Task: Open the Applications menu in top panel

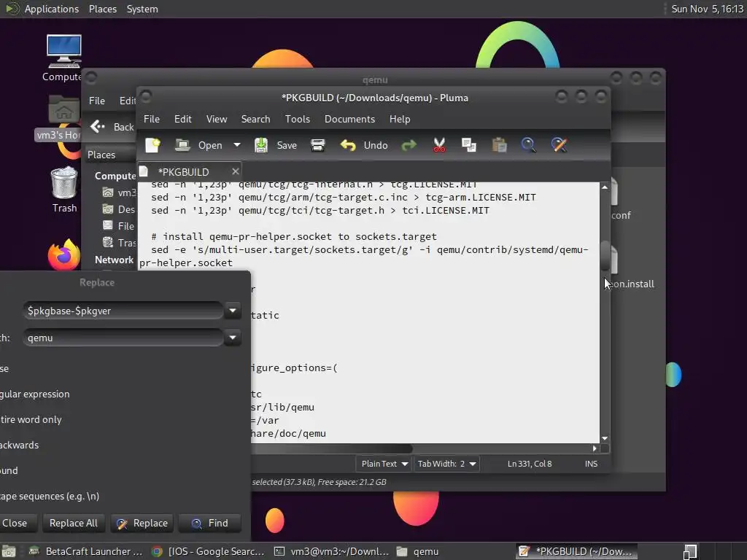Action: (x=43, y=9)
